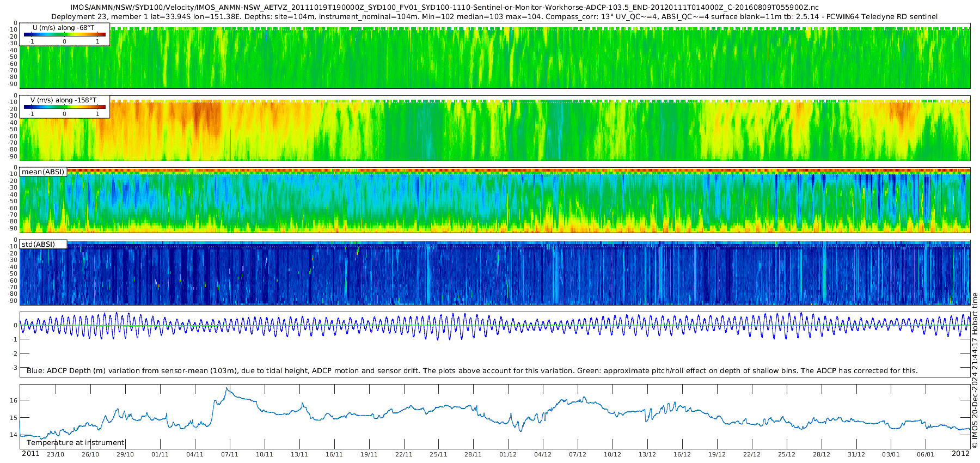Select the 01/12 date tick label
Image resolution: width=980 pixels, height=463 pixels.
pyautogui.click(x=507, y=454)
